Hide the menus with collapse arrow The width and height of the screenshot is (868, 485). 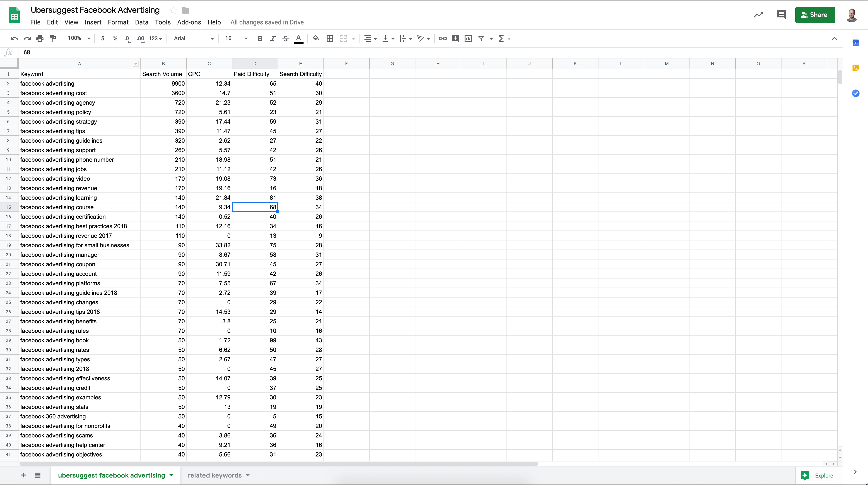click(x=834, y=39)
